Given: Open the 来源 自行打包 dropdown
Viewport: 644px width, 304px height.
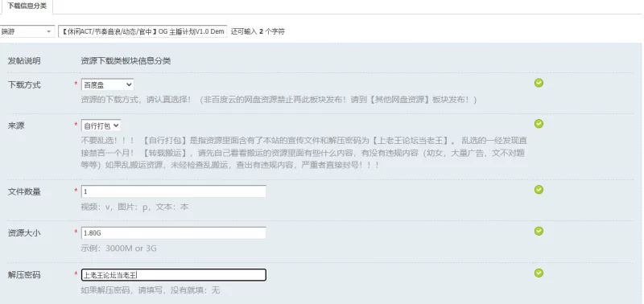Looking at the screenshot, I should (x=101, y=125).
